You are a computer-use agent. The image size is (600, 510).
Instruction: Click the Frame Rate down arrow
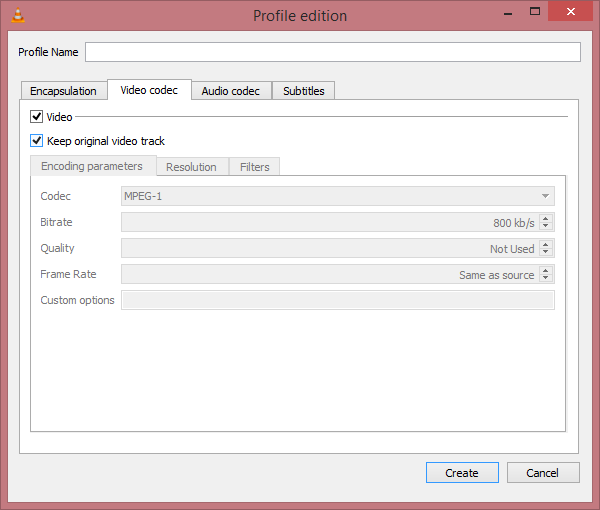546,279
